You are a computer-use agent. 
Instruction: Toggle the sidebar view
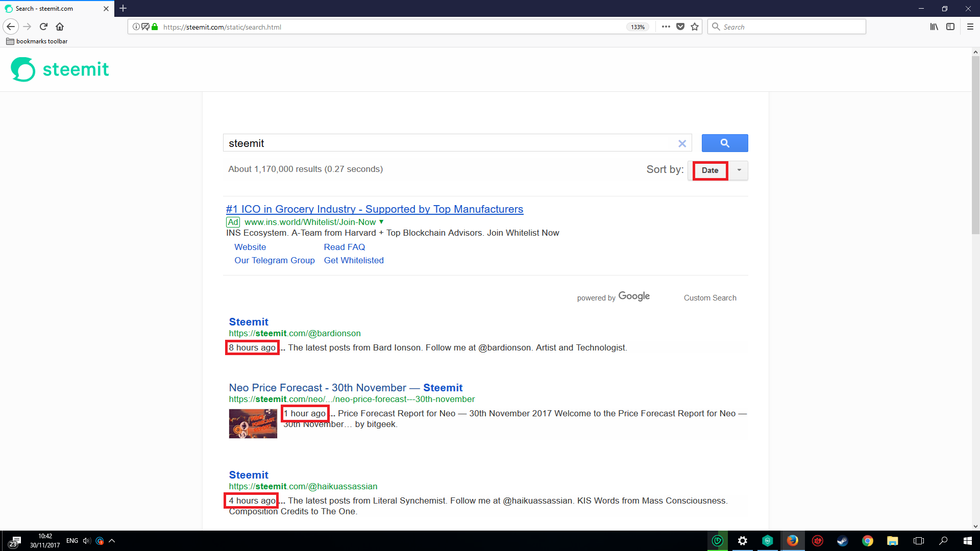click(x=950, y=27)
